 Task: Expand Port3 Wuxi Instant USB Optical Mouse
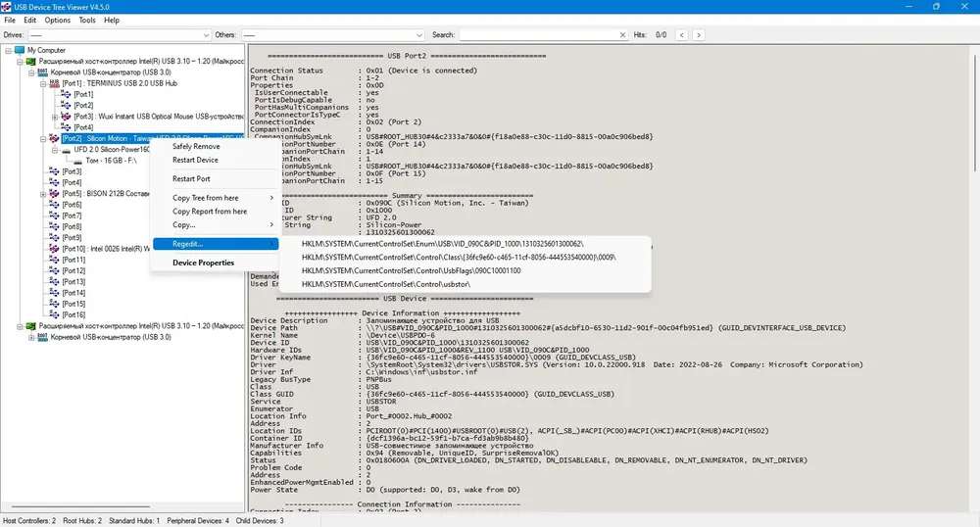tap(54, 117)
